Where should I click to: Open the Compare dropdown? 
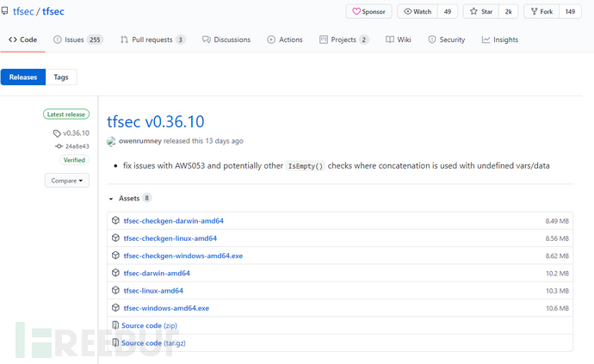(x=66, y=181)
